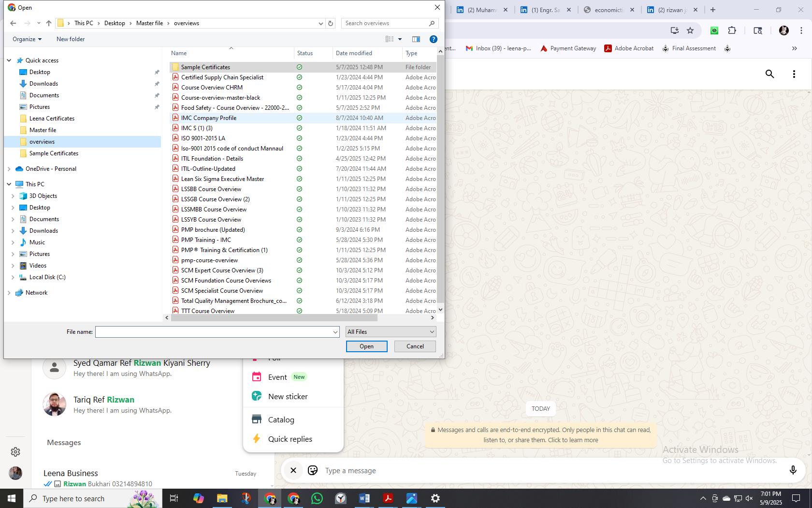Open WhatsApp app from taskbar
The image size is (812, 508).
[x=317, y=498]
